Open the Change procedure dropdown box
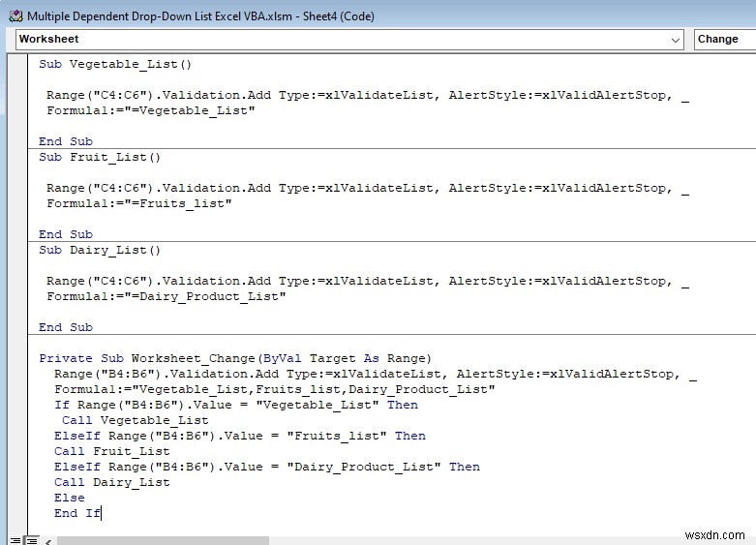 pyautogui.click(x=725, y=39)
